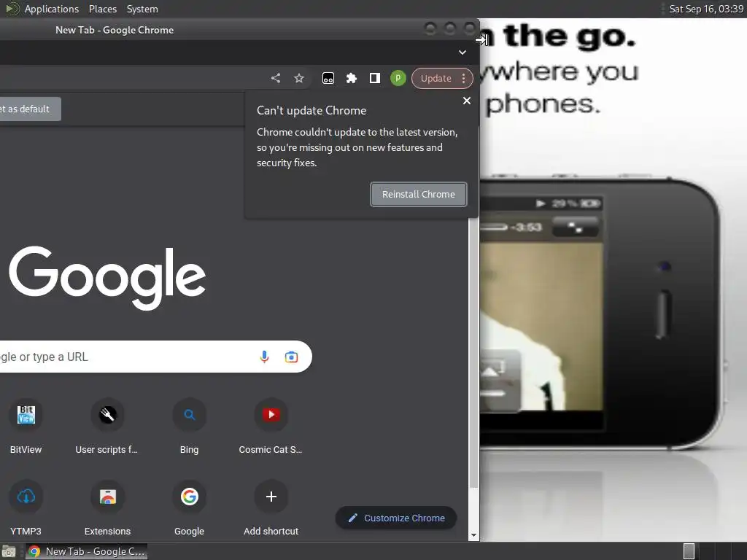747x560 pixels.
Task: Close the Can't update Chrome popup
Action: (x=467, y=101)
